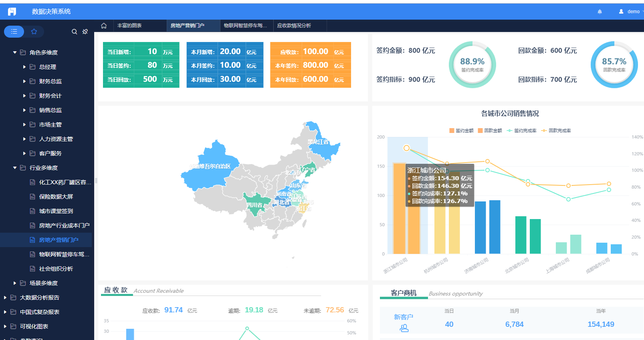Select the 房地产营销门户 tree item
This screenshot has width=644, height=340.
46,240
